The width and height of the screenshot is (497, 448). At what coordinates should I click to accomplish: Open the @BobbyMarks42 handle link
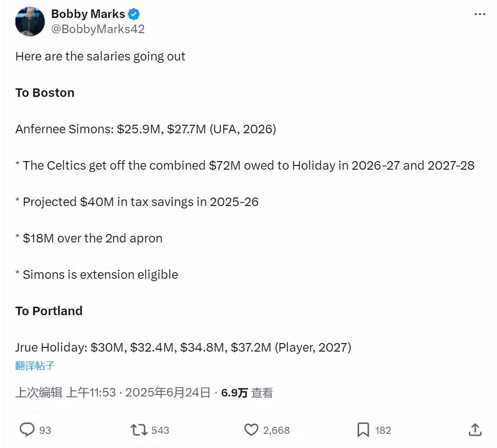[x=98, y=29]
